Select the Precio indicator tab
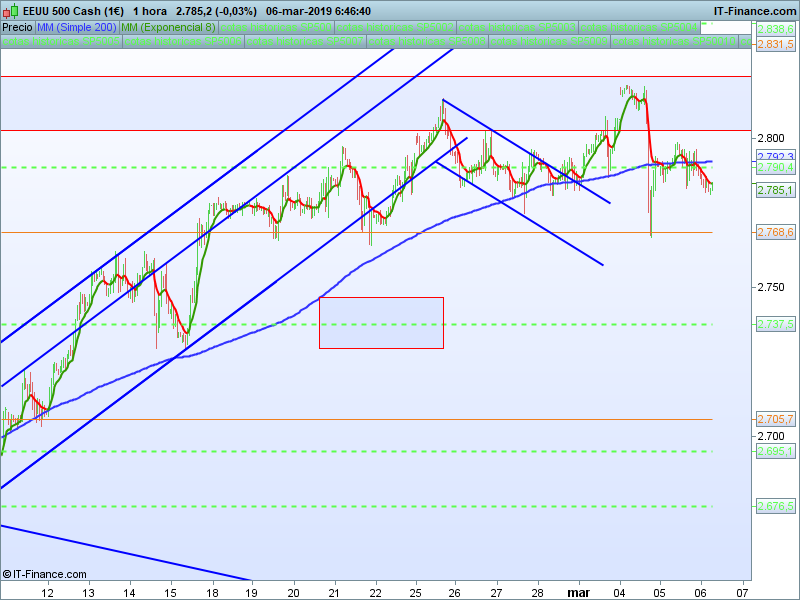The width and height of the screenshot is (800, 600). (x=17, y=27)
